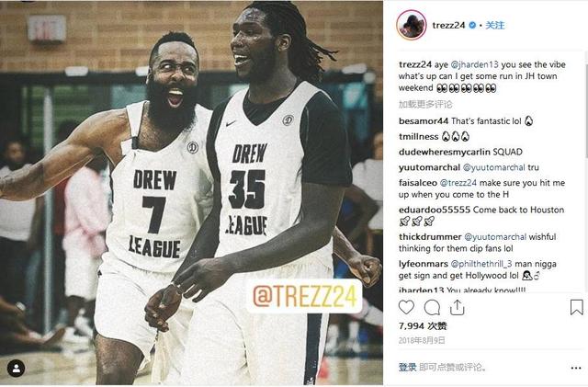View the 7,994 likes list

(x=423, y=325)
